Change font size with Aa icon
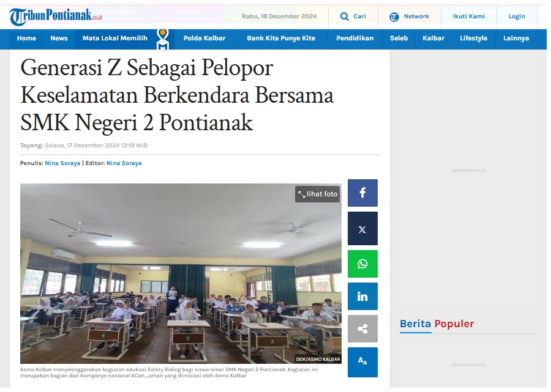Screen dimensions: 551x392 [362, 362]
